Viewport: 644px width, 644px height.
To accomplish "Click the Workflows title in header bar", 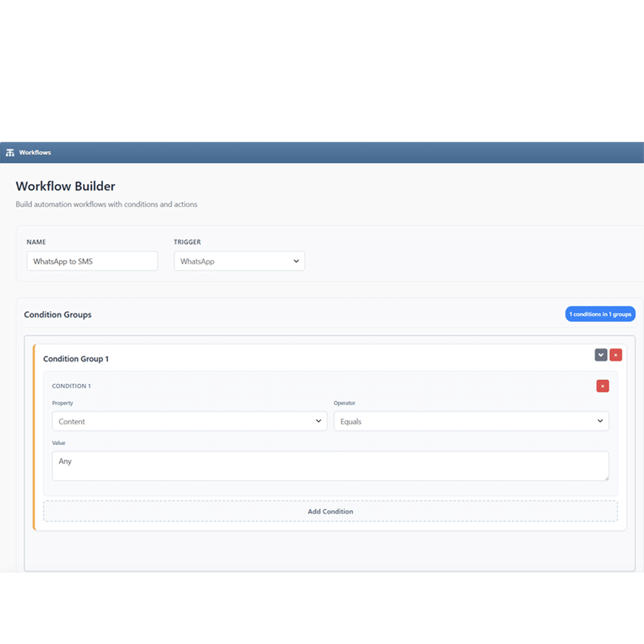I will pyautogui.click(x=35, y=153).
